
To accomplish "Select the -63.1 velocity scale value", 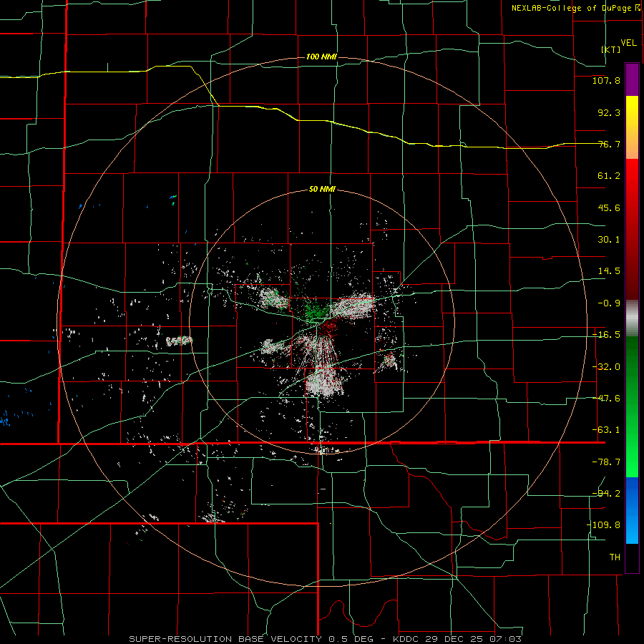I will pyautogui.click(x=606, y=430).
